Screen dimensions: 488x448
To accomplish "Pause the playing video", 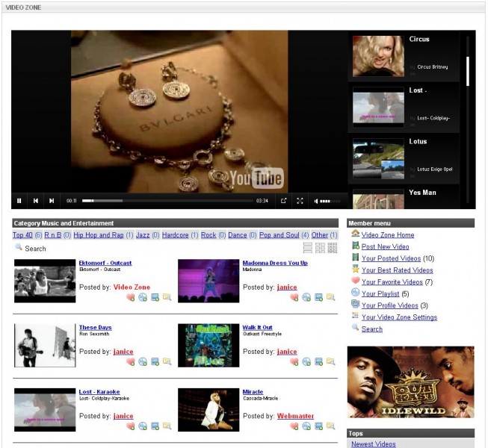I will tap(19, 201).
